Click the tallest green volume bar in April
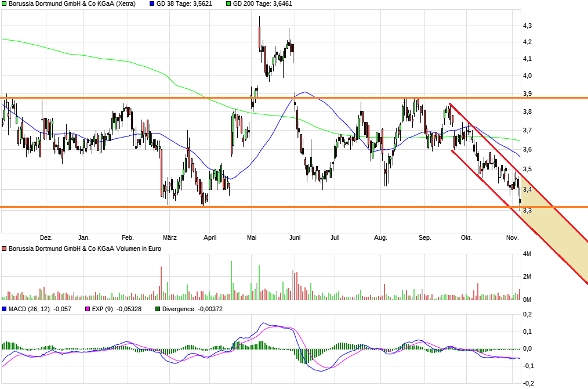 231,280
